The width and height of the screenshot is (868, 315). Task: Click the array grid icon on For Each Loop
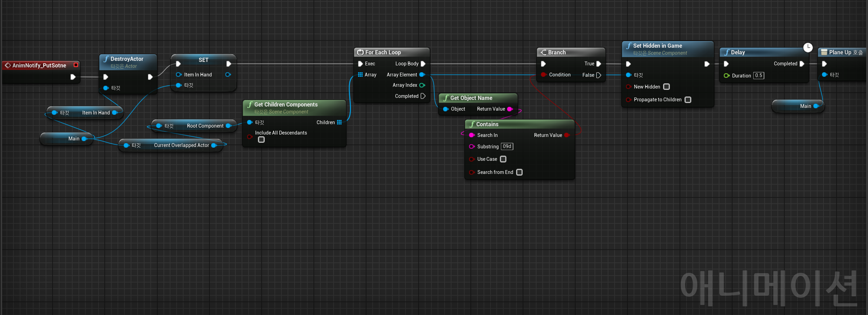tap(361, 75)
